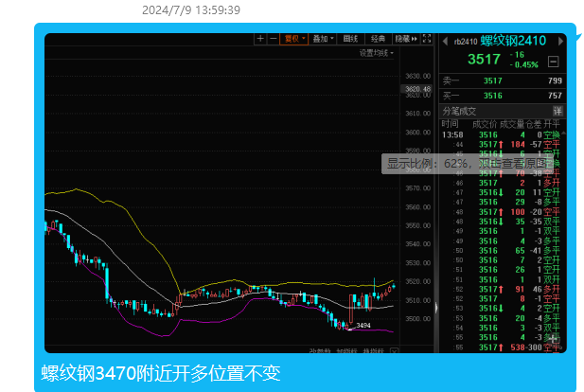Click the collapse handle between chart and quote panel
The height and width of the screenshot is (392, 584).
pos(436,308)
